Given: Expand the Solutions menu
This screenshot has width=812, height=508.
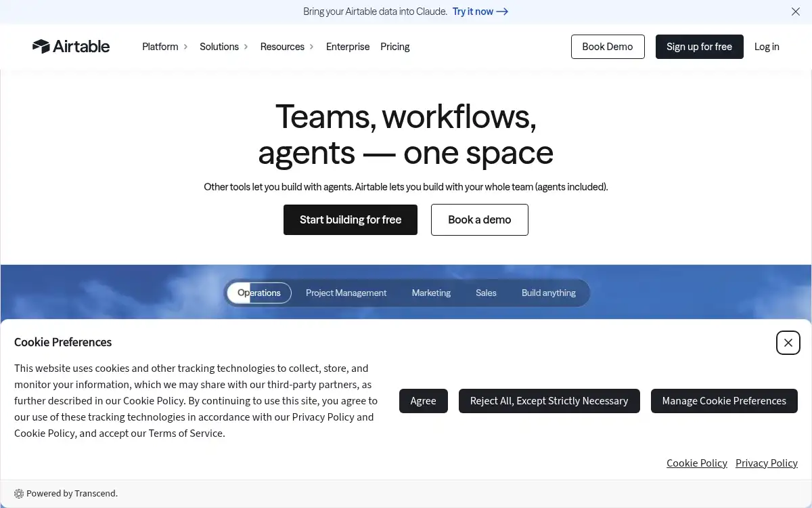Looking at the screenshot, I should tap(224, 47).
